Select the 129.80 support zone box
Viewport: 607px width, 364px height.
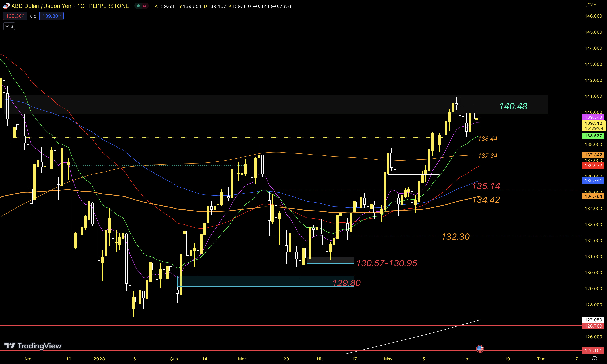click(258, 281)
